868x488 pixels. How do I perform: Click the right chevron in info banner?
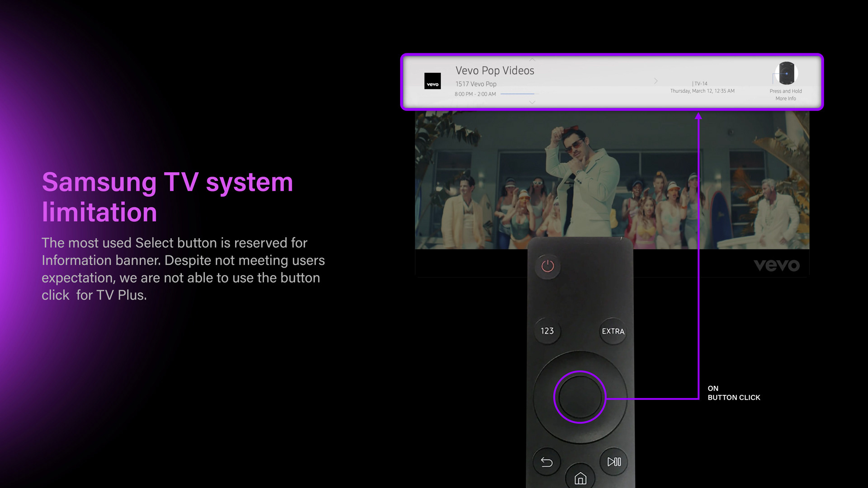point(656,81)
